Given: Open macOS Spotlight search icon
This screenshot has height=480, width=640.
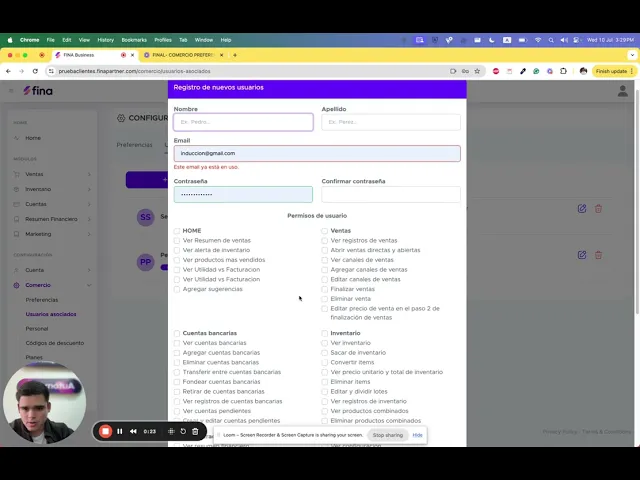Looking at the screenshot, I should (x=551, y=40).
